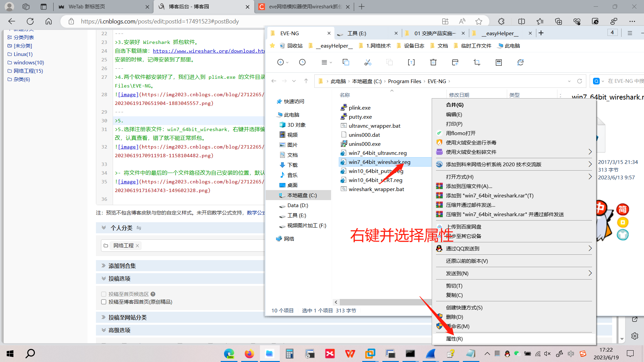The height and width of the screenshot is (362, 644).
Task: Reload the page with the refresh icon
Action: [x=30, y=21]
